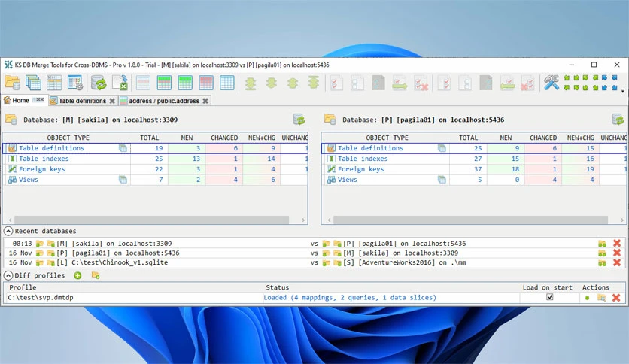This screenshot has width=629, height=364.
Task: Click the copy icon beside sakila Views
Action: point(123,180)
